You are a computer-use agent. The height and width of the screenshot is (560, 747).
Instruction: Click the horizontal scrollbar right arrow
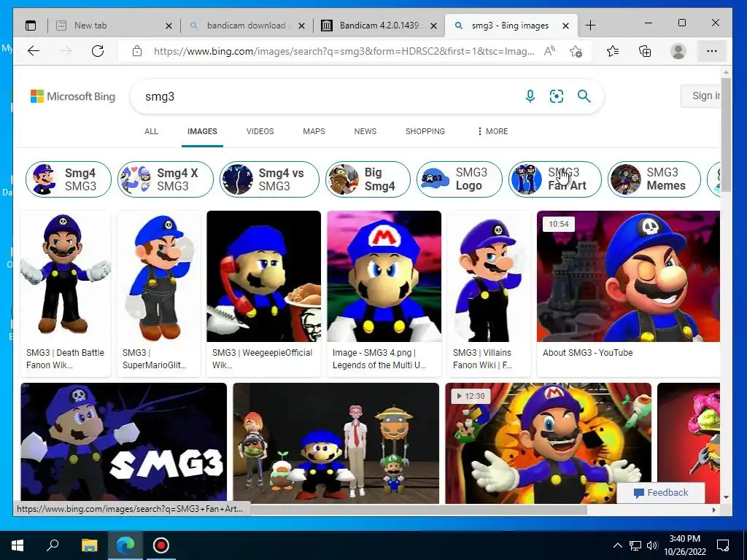tap(714, 510)
